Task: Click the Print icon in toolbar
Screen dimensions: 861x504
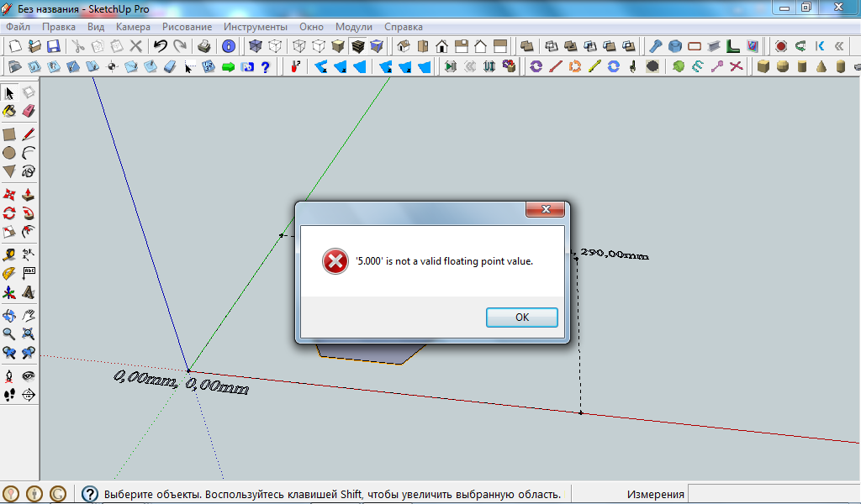Action: [204, 46]
